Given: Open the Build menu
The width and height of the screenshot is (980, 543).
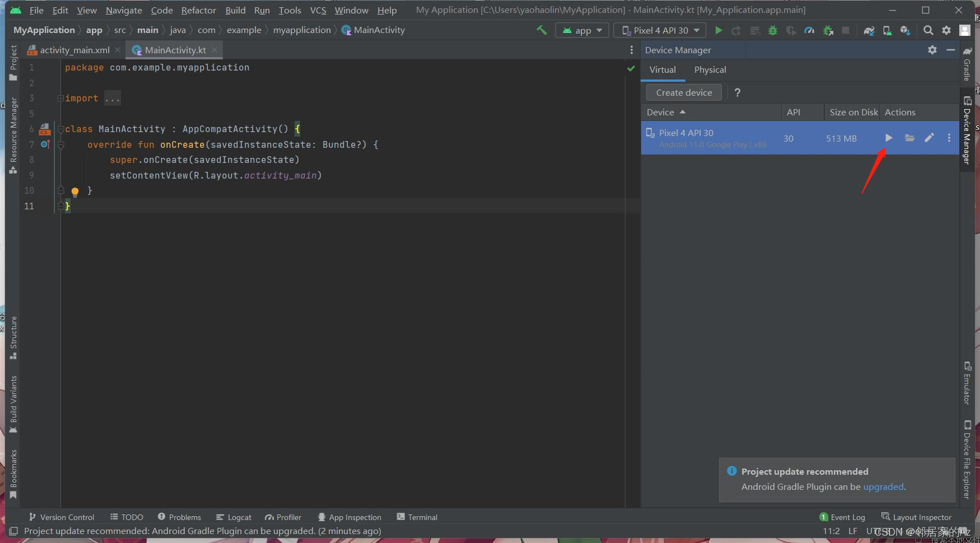Looking at the screenshot, I should tap(235, 10).
